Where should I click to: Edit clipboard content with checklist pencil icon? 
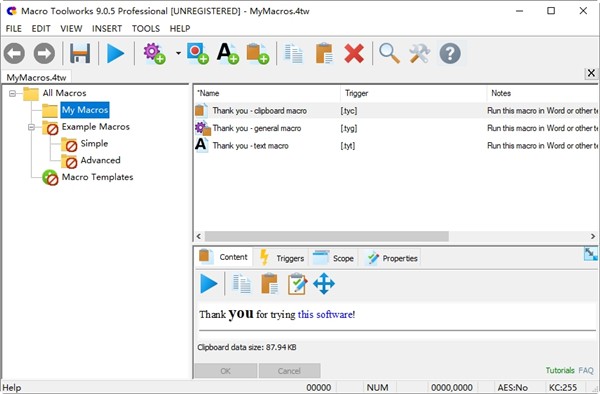(297, 284)
